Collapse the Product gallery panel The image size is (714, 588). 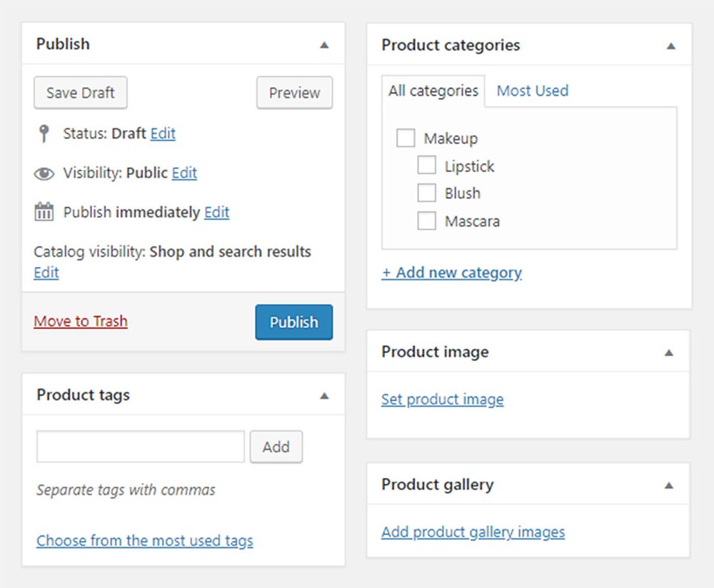coord(669,485)
